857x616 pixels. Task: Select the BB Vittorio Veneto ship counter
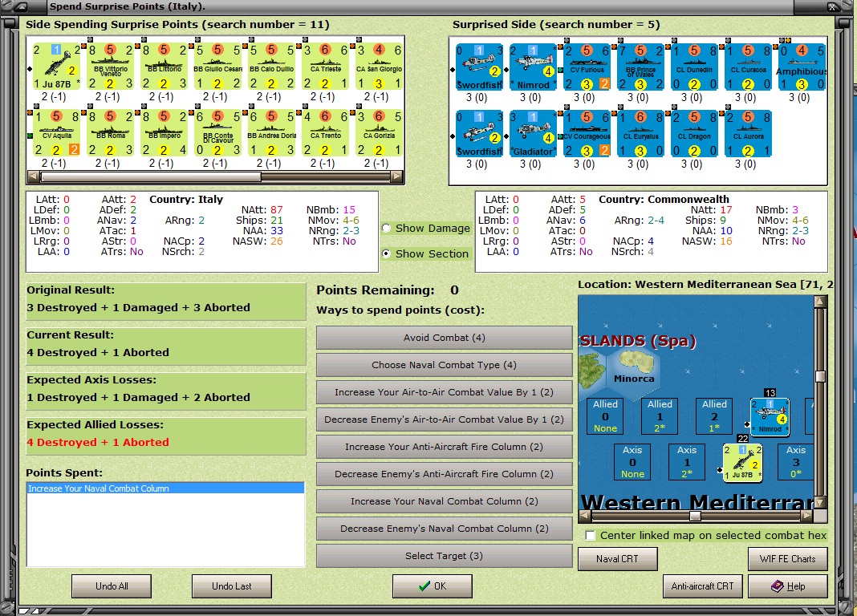pos(111,67)
